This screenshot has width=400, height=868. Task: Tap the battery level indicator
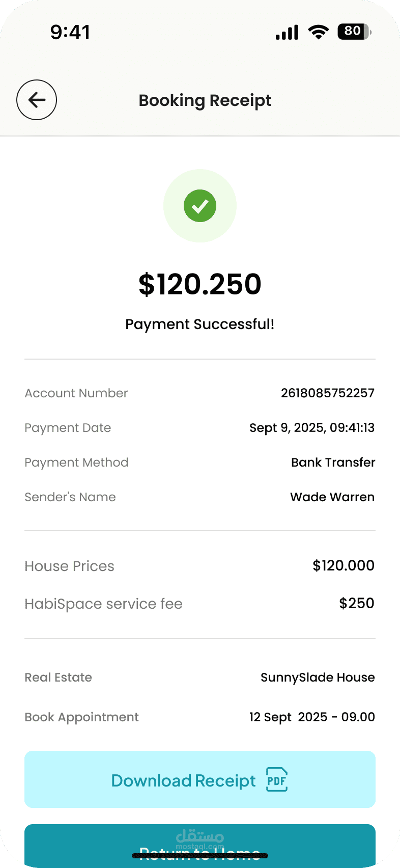[354, 32]
